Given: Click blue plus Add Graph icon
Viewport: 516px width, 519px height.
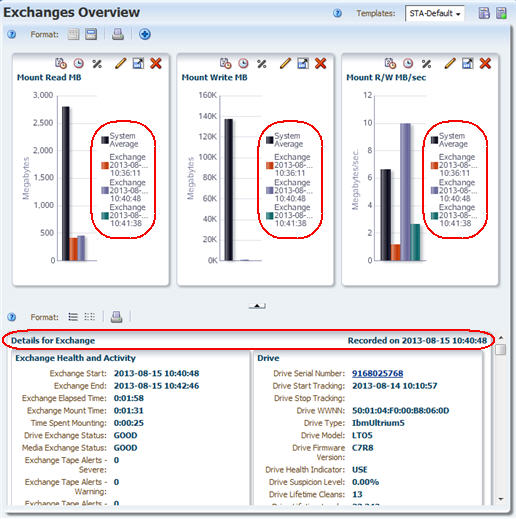Looking at the screenshot, I should point(145,34).
